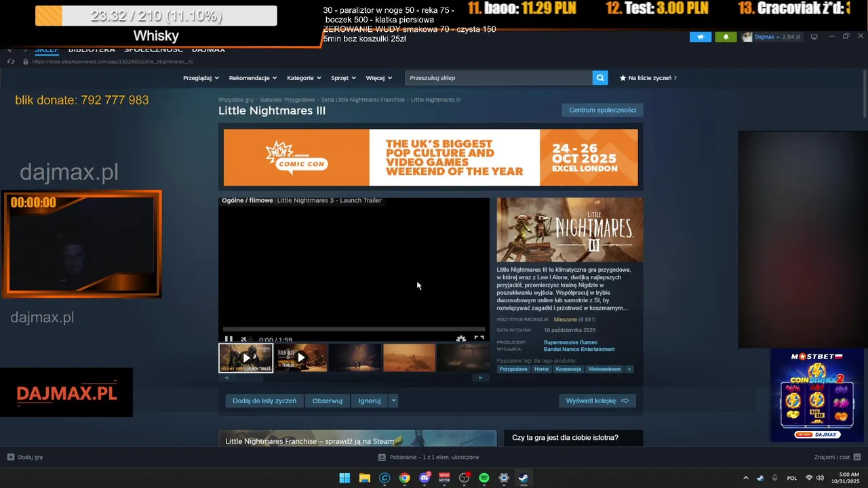Select the third screenshot thumbnail

point(355,358)
